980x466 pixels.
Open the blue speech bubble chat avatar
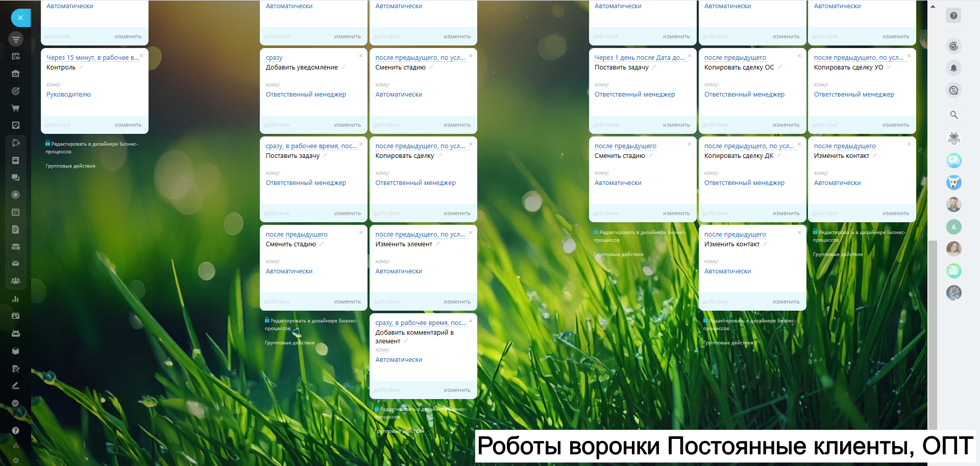coord(953,160)
